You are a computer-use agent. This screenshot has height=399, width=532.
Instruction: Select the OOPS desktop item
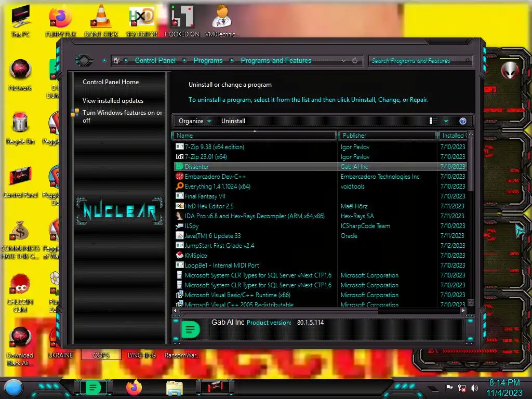click(x=101, y=355)
